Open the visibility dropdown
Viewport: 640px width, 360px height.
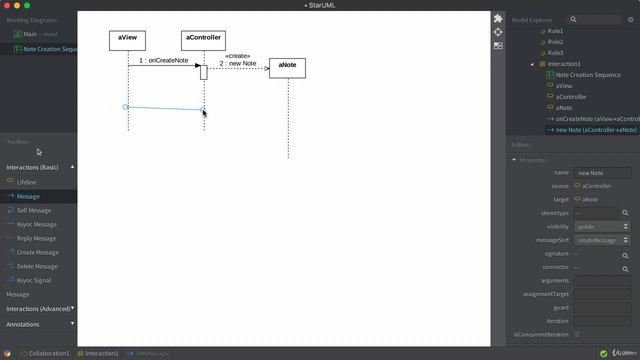(602, 227)
